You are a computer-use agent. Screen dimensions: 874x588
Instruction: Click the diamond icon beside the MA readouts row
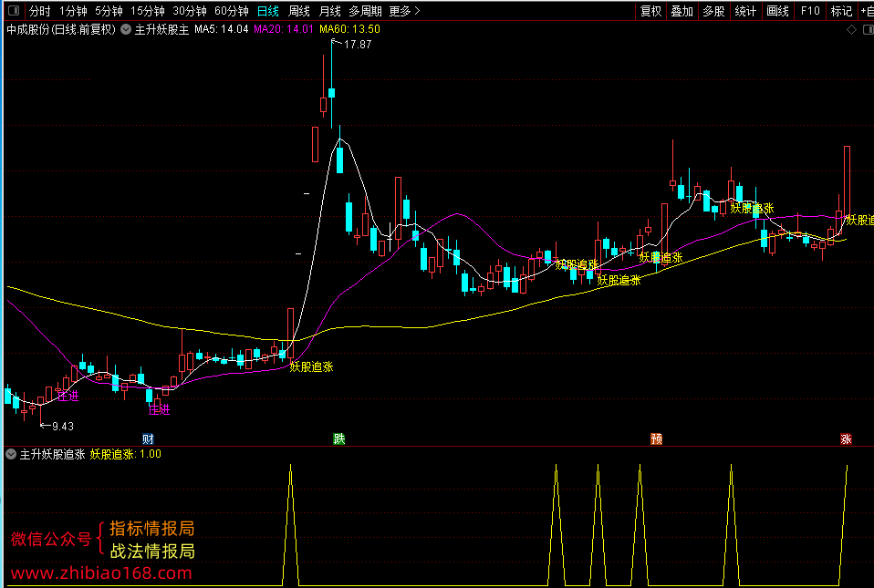pyautogui.click(x=851, y=29)
